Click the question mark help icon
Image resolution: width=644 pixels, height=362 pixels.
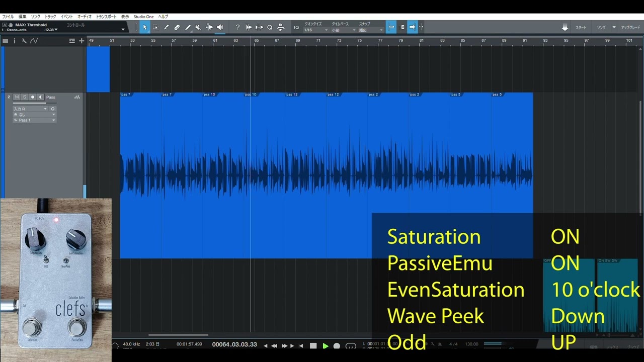pyautogui.click(x=237, y=27)
